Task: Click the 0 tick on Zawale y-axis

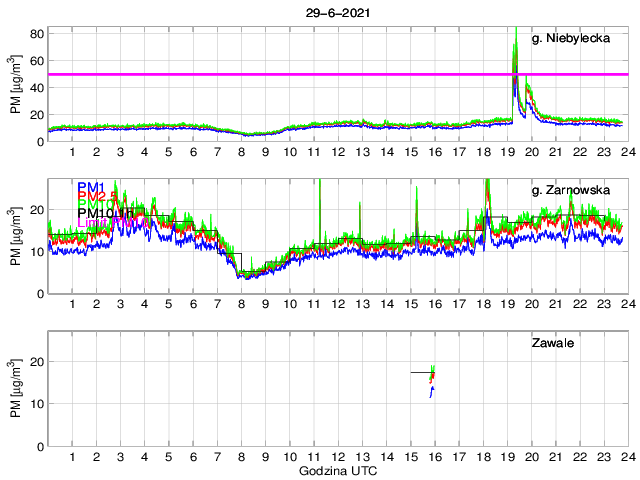Action: 40,447
